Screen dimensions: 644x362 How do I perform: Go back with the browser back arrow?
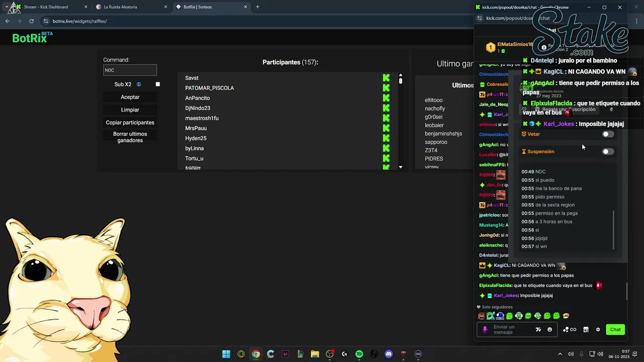(x=7, y=21)
